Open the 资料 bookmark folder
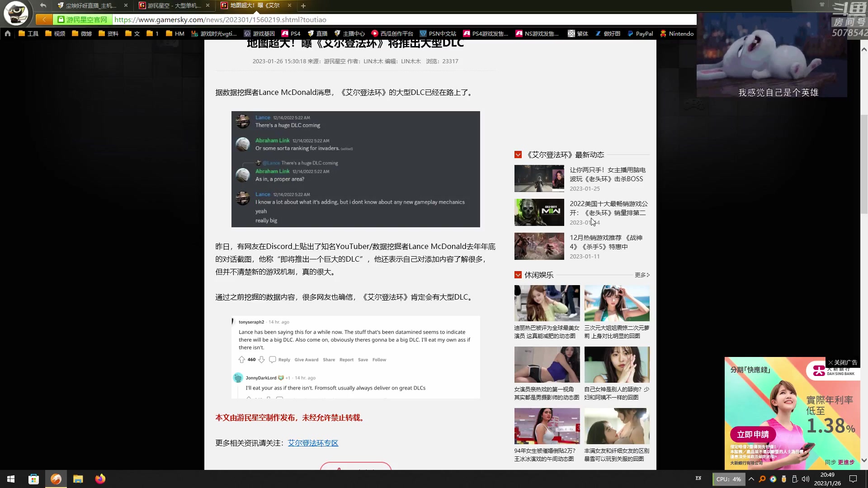Viewport: 868px width, 488px height. coord(108,33)
